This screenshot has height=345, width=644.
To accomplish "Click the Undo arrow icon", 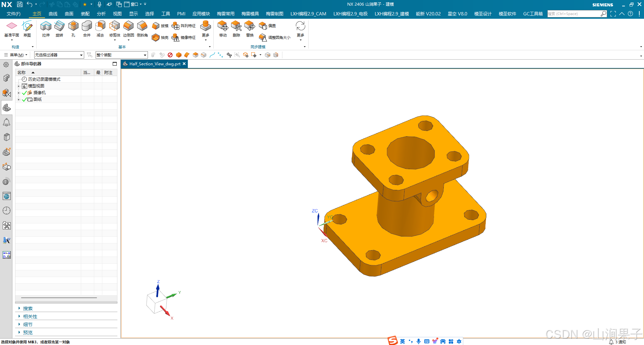I will 30,4.
